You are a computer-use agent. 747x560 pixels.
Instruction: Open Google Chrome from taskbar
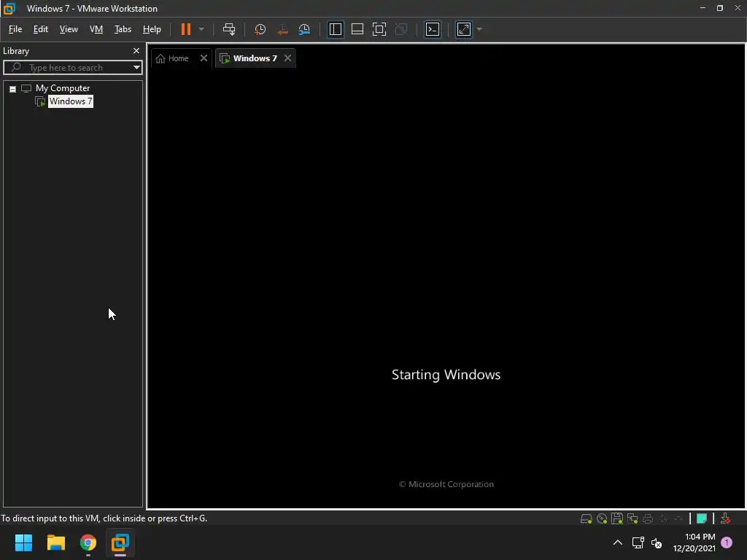pos(88,542)
